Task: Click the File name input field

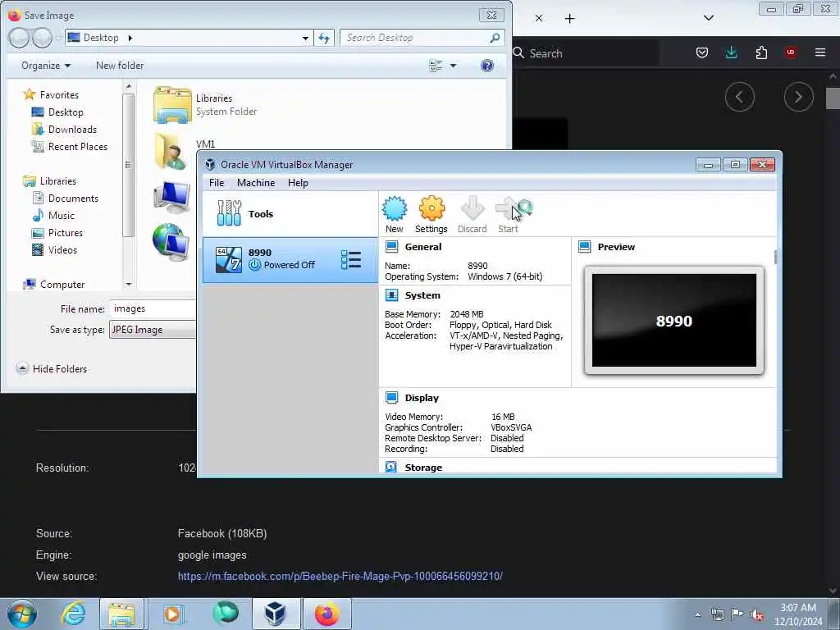Action: point(153,308)
